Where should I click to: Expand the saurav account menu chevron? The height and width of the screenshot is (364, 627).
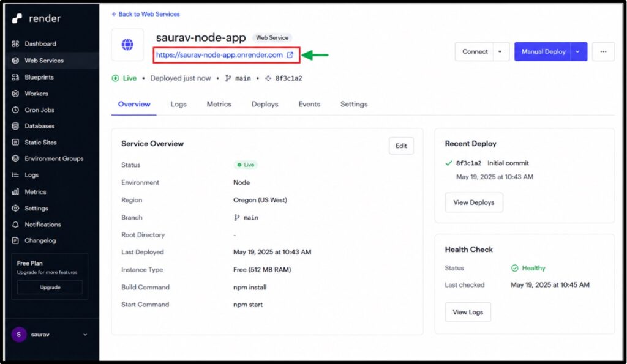tap(85, 335)
